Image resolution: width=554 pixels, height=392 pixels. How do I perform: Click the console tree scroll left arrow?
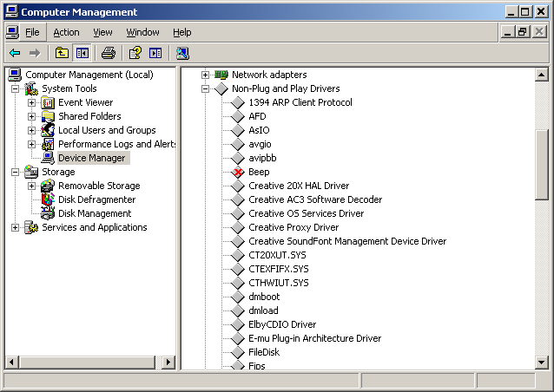tap(12, 362)
